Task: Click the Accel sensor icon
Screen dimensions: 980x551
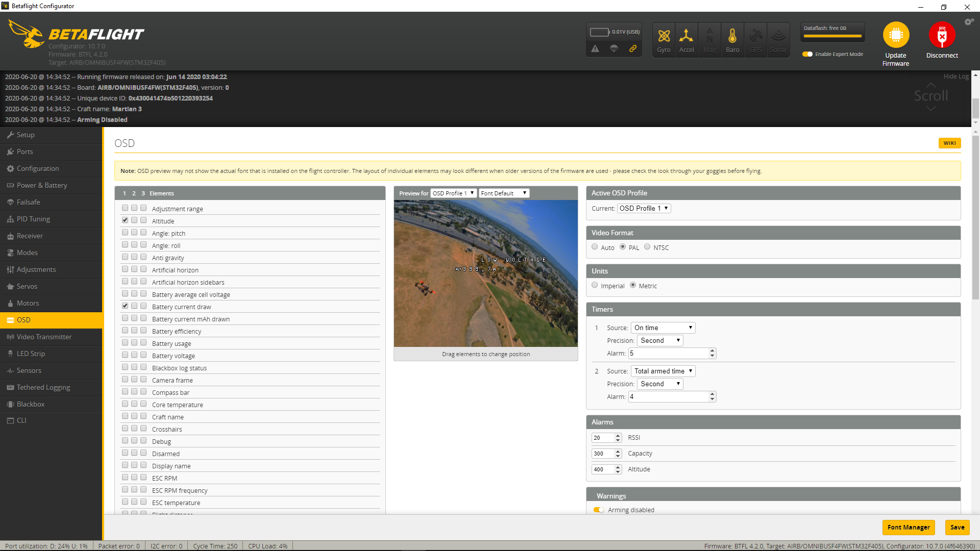Action: pyautogui.click(x=687, y=37)
